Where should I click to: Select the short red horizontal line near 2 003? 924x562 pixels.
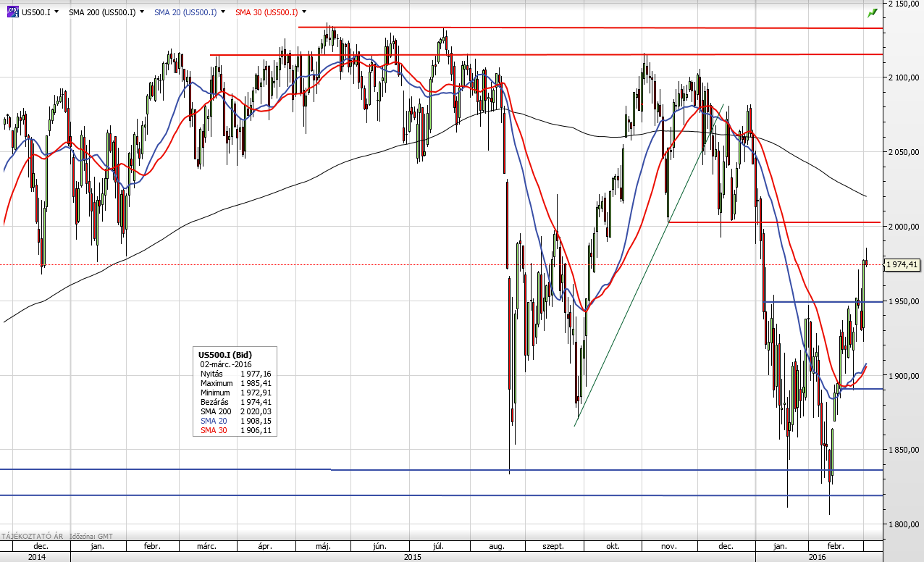click(x=773, y=222)
